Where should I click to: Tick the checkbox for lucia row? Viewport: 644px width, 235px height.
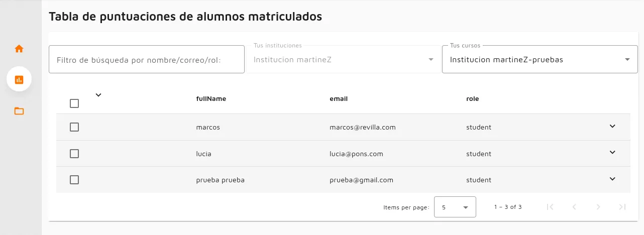click(74, 154)
